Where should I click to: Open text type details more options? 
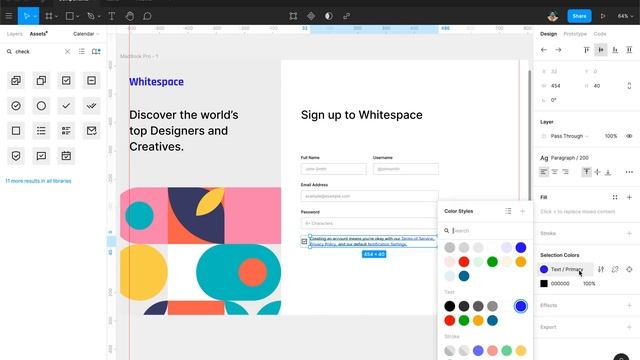(x=629, y=172)
